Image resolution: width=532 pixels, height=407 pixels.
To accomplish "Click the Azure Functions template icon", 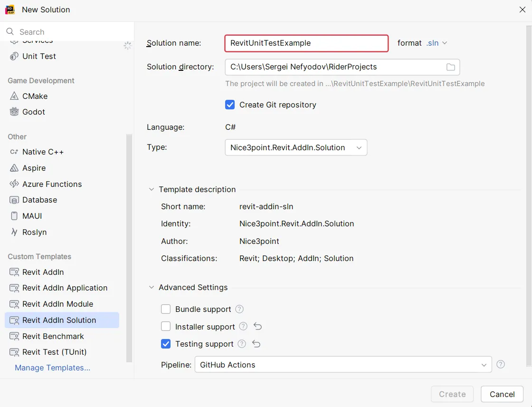I will pyautogui.click(x=14, y=184).
